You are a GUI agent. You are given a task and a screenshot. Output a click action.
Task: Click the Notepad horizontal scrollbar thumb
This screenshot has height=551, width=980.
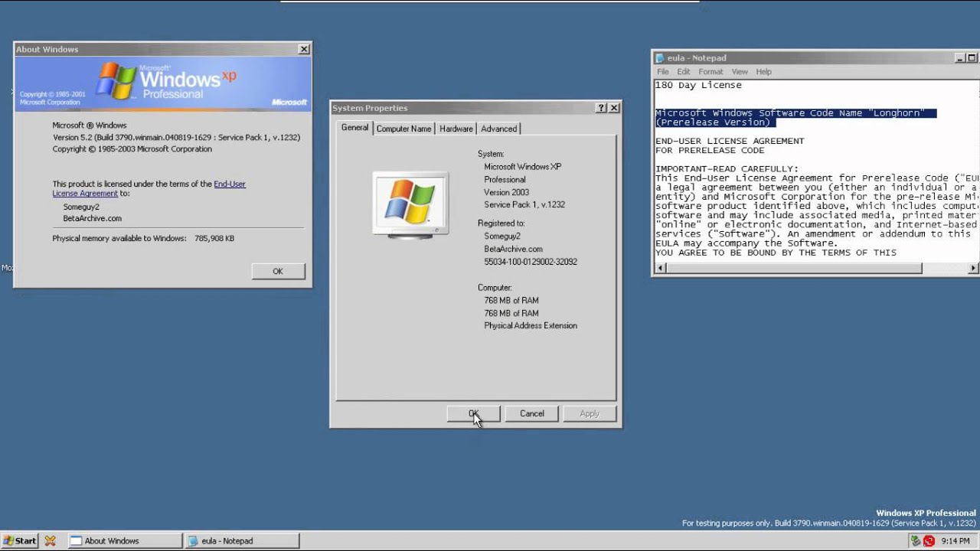click(x=794, y=269)
